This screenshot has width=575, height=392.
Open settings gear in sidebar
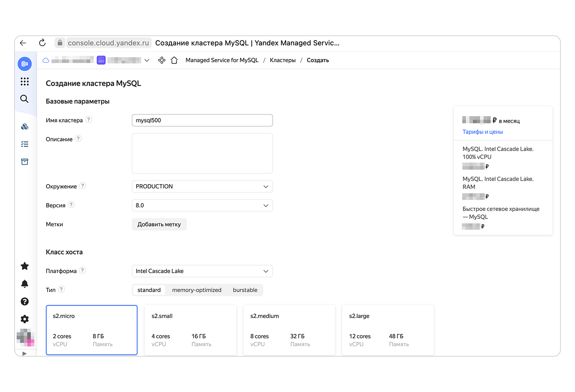25,319
